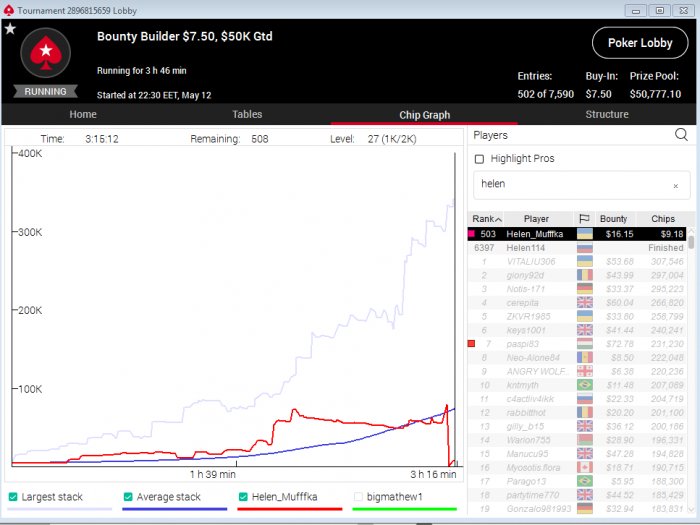Click the Brazil flag in kntmyth row
Image resolution: width=700 pixels, height=525 pixels.
click(x=585, y=385)
